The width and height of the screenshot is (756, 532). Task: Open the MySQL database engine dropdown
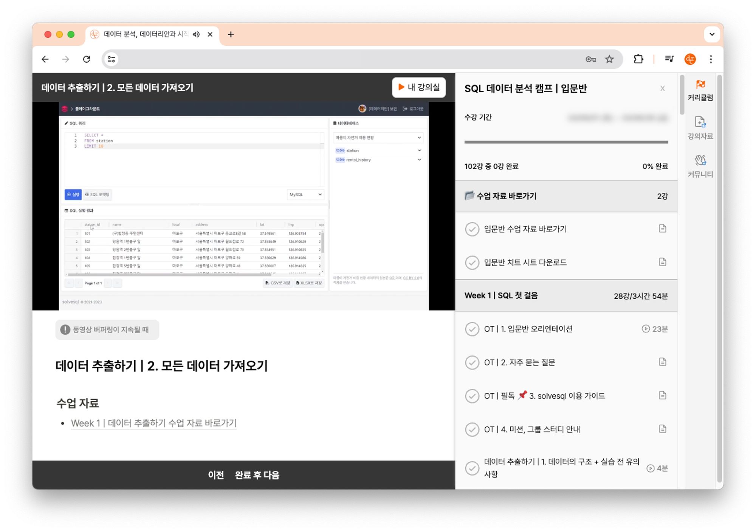305,194
